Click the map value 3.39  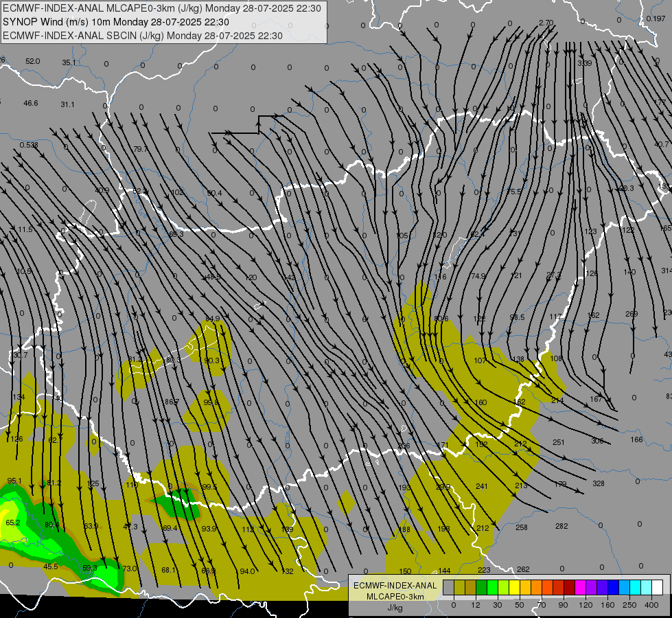point(585,63)
